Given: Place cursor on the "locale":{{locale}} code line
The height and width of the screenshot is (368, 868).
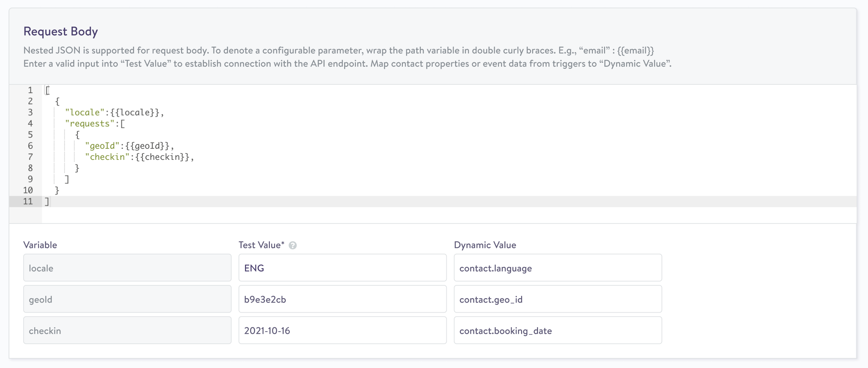Looking at the screenshot, I should tap(114, 112).
